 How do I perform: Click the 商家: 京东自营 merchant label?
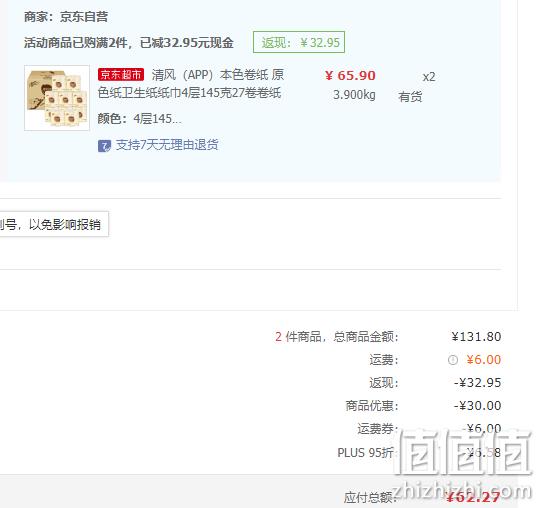pos(66,17)
